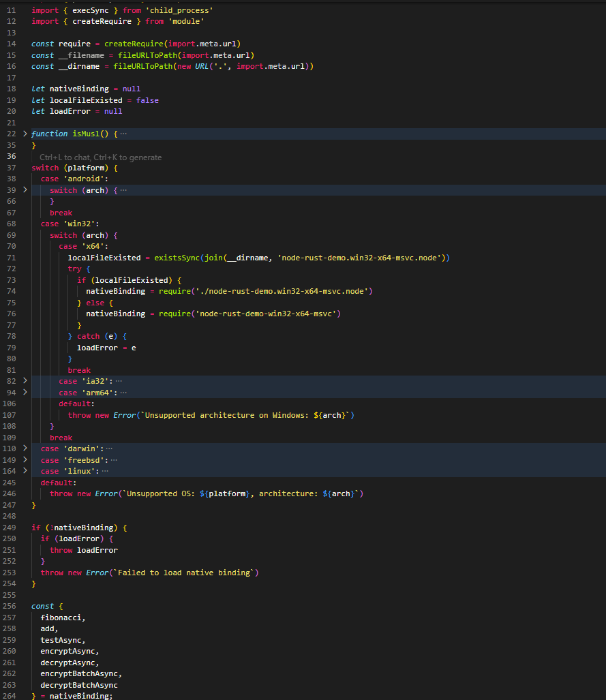Unfold the switch (arch) block under 'android'

(25, 190)
